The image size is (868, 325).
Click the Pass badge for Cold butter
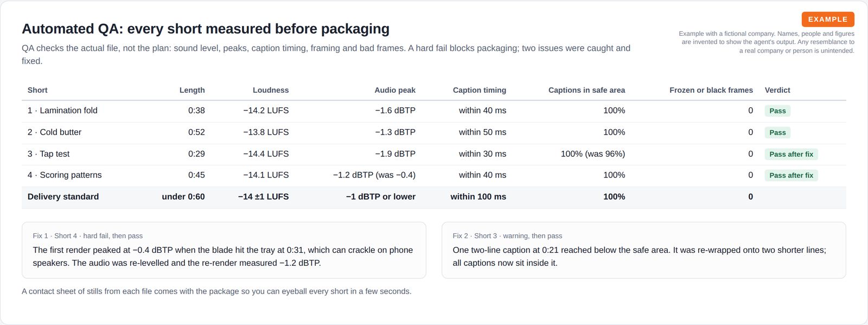click(777, 132)
